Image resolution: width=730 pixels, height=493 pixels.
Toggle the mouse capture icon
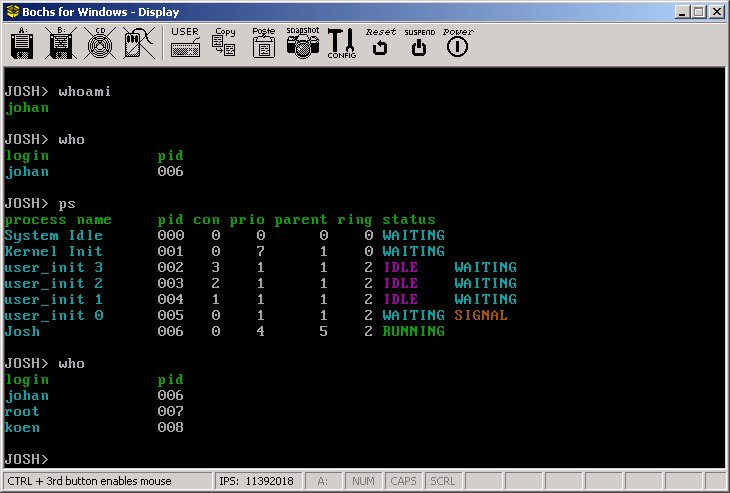point(138,43)
